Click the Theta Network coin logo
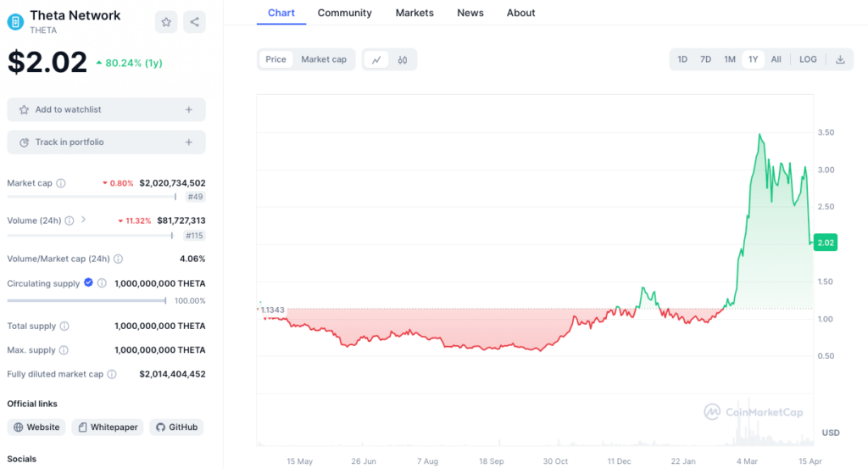This screenshot has width=868, height=469. tap(15, 22)
